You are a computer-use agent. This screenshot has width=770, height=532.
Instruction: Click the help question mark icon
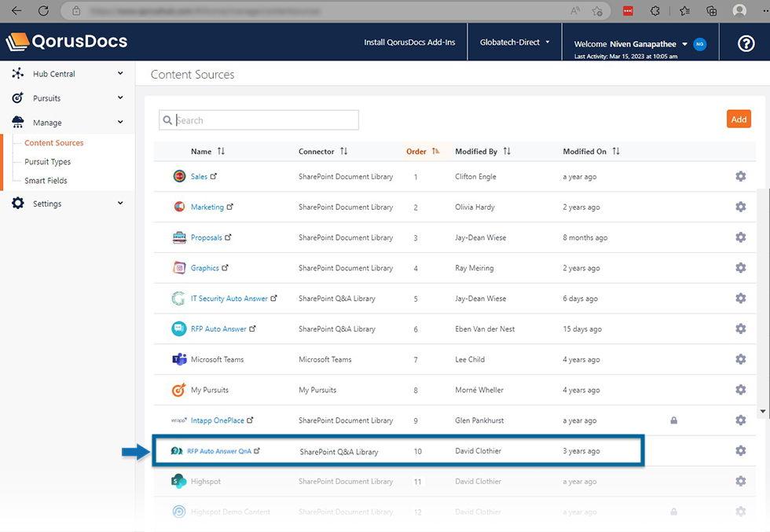coord(746,44)
